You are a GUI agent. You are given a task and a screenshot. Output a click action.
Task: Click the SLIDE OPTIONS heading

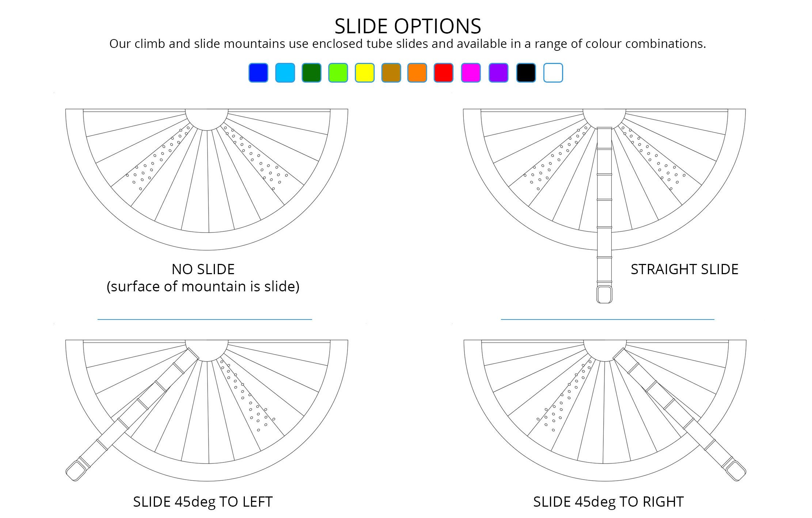(407, 26)
